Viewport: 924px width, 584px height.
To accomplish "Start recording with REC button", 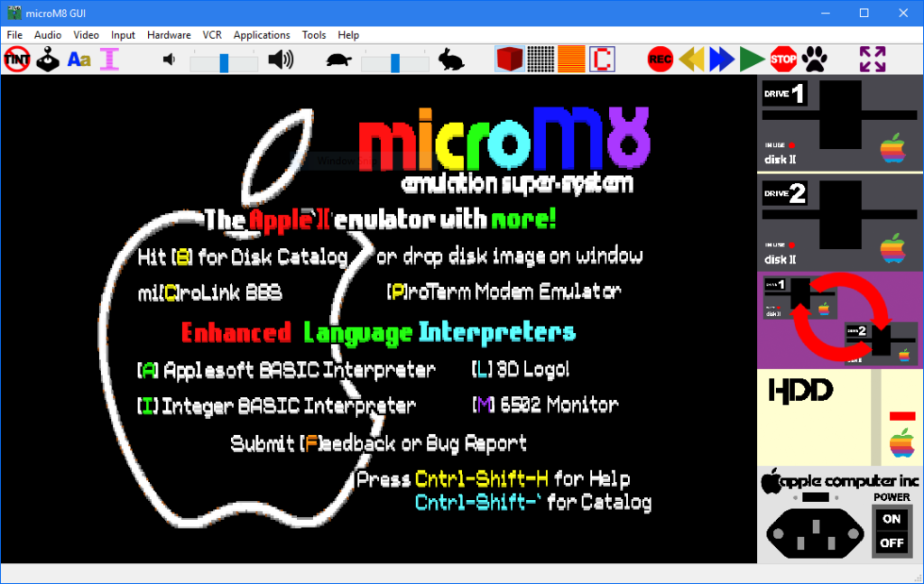I will (x=660, y=60).
